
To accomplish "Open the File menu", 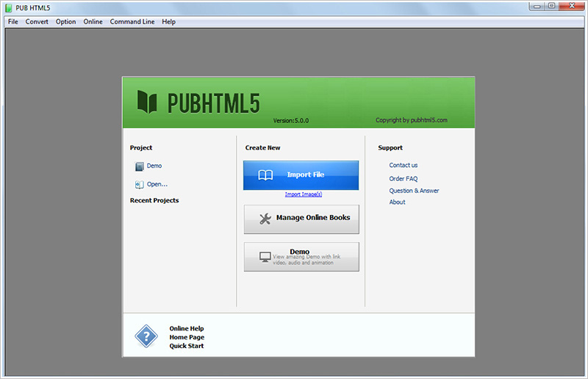I will (13, 22).
